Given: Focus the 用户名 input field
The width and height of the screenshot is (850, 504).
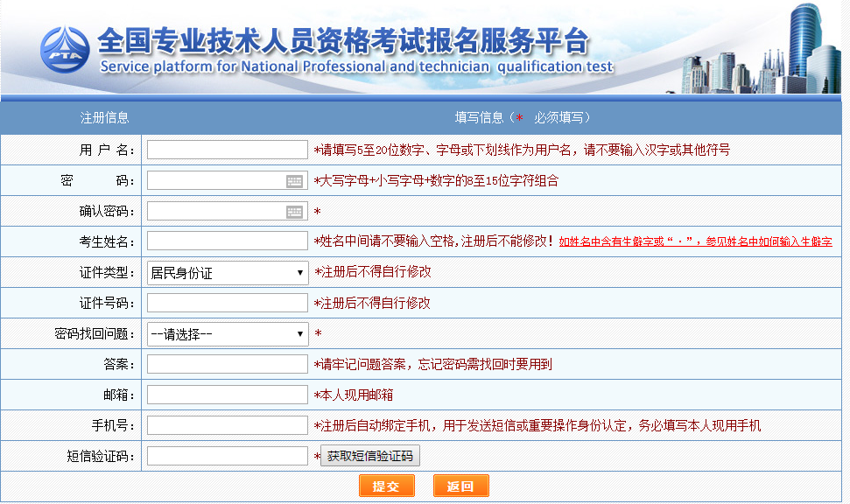Looking at the screenshot, I should coord(227,150).
